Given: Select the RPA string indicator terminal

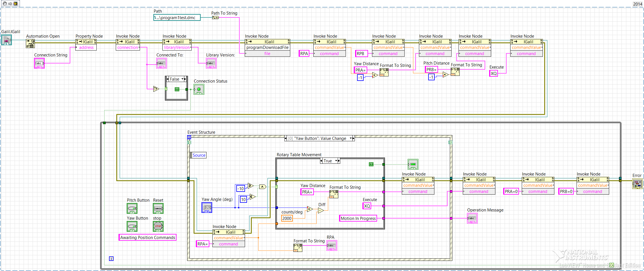Looking at the screenshot, I should click(x=332, y=245).
